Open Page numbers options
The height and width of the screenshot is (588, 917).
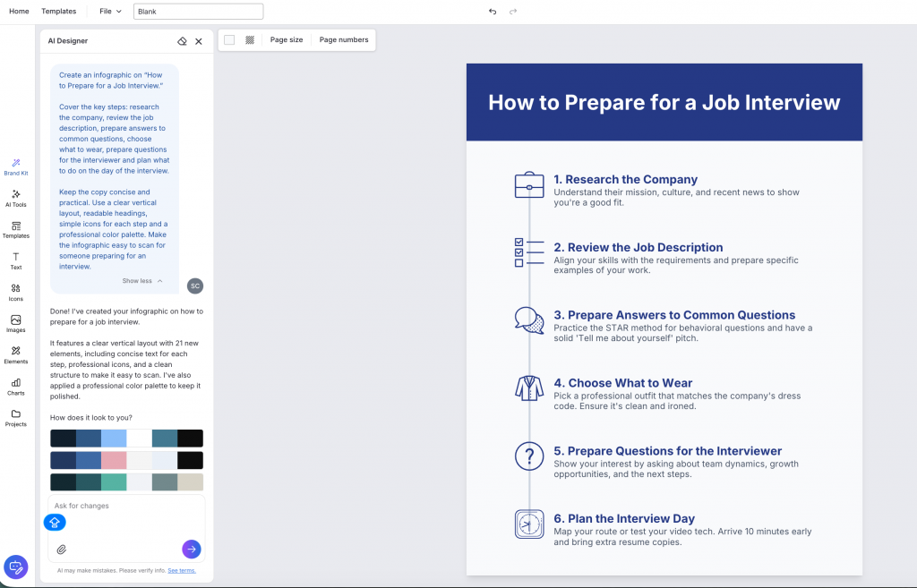tap(344, 39)
